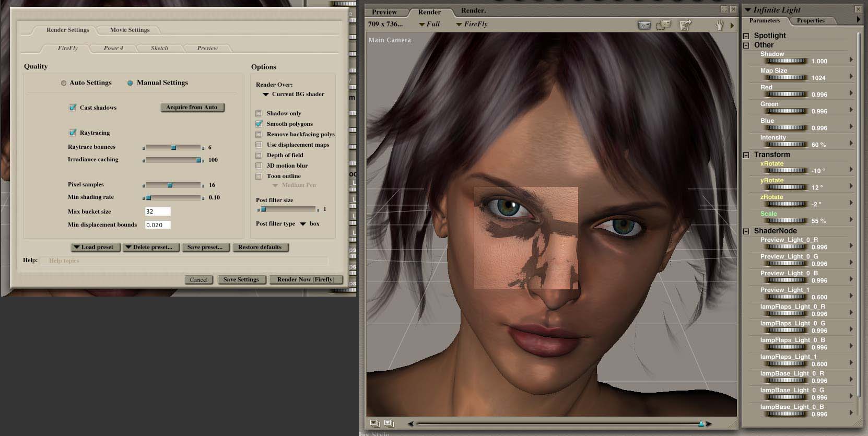Open the Current BG shader dropdown
The image size is (868, 436).
294,95
